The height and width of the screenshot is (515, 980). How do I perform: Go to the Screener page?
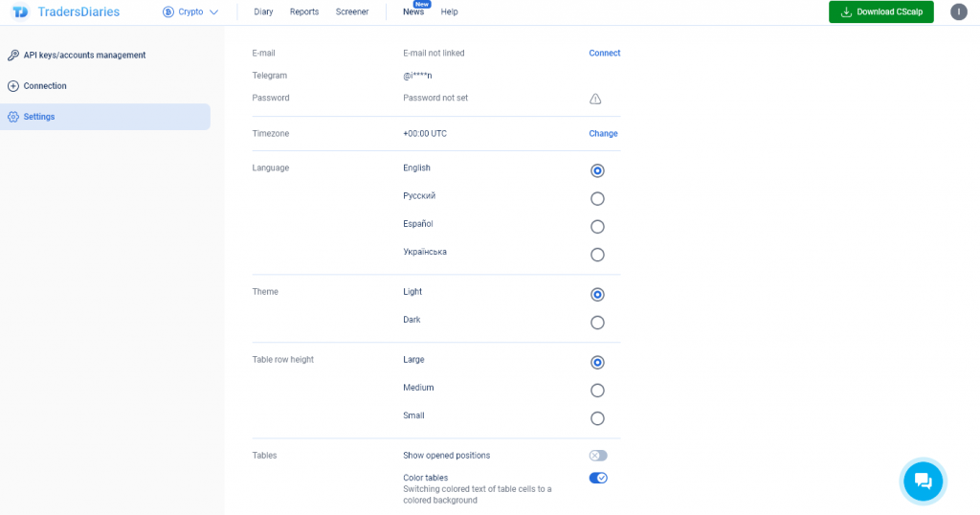tap(352, 12)
